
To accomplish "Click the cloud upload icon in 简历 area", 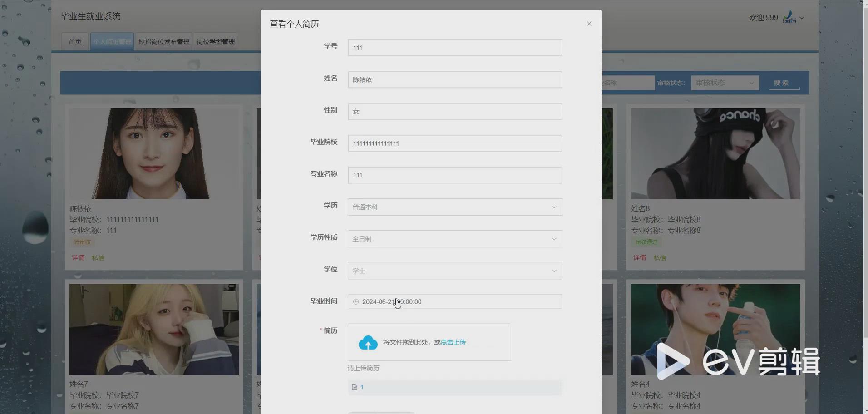I will click(368, 342).
